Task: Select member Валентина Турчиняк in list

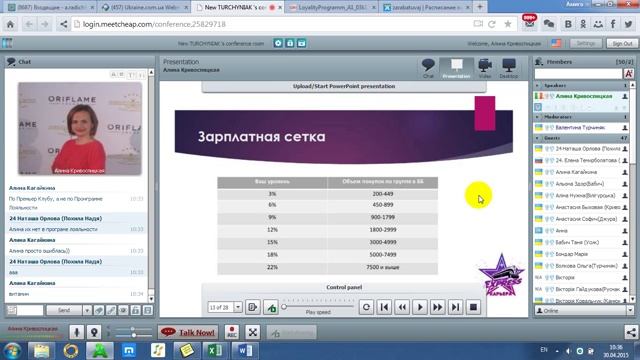Action: pos(582,128)
